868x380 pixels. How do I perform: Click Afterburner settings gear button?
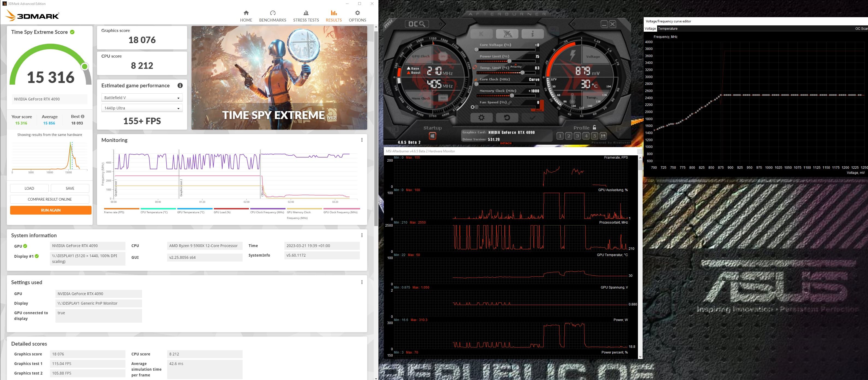click(481, 117)
